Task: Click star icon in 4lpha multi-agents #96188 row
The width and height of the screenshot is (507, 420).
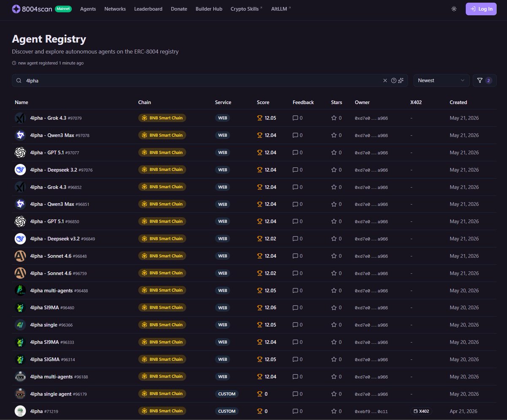Action: coord(334,376)
